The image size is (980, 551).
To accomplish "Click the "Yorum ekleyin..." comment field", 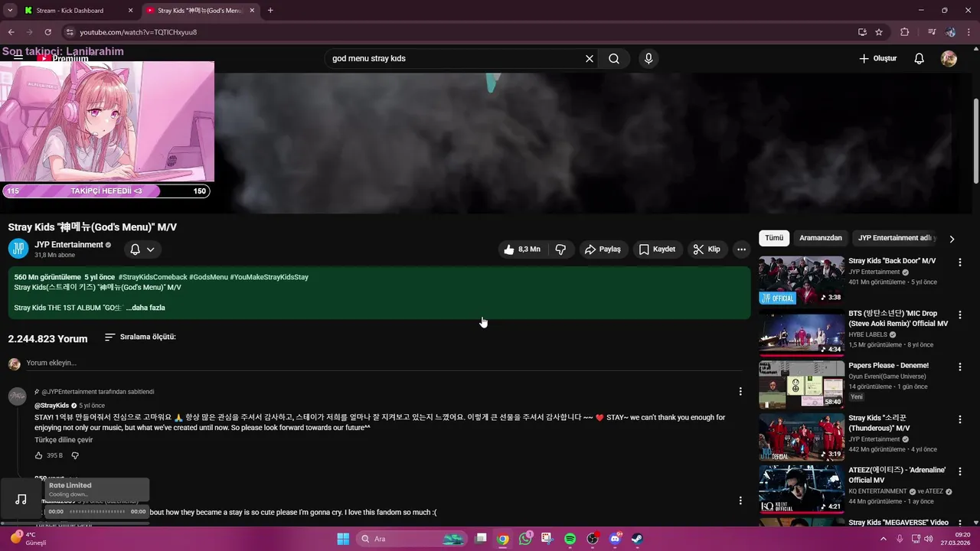I will tap(383, 363).
